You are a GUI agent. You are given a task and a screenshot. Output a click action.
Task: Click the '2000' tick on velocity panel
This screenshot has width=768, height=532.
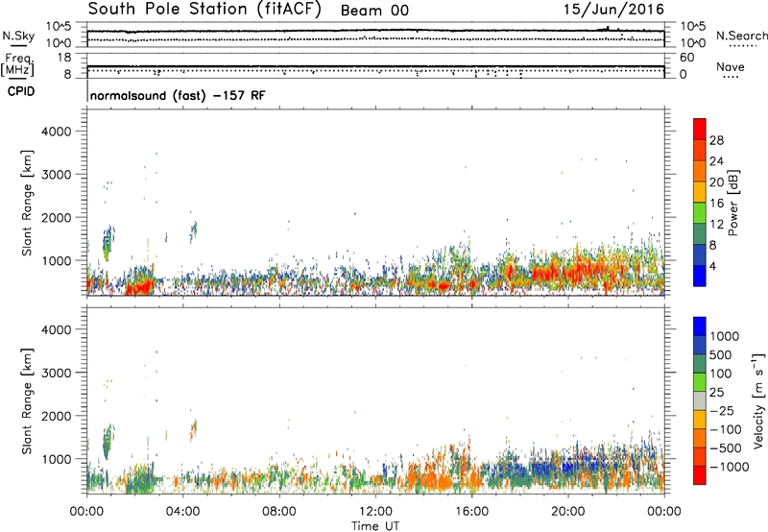click(x=56, y=416)
